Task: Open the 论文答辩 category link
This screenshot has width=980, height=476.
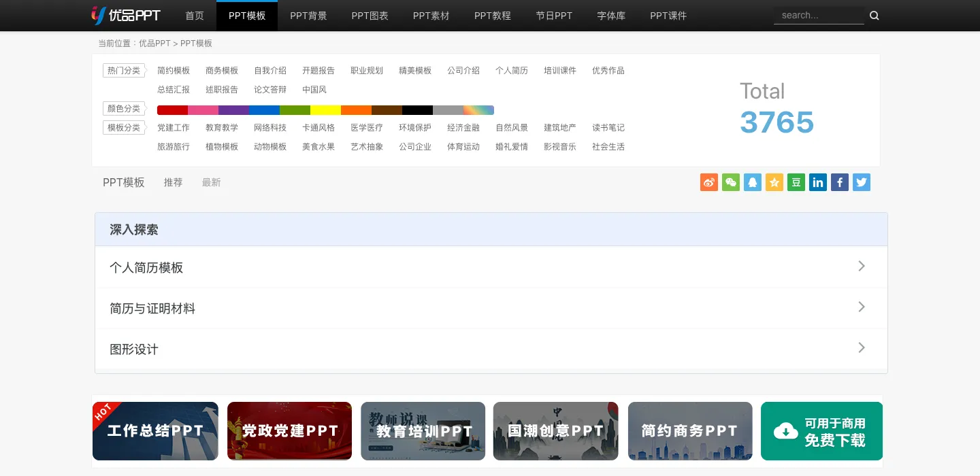Action: coord(270,90)
